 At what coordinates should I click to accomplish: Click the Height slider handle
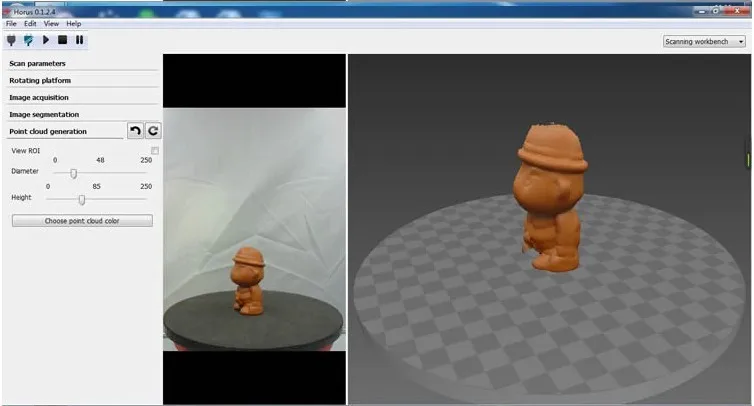(x=81, y=198)
